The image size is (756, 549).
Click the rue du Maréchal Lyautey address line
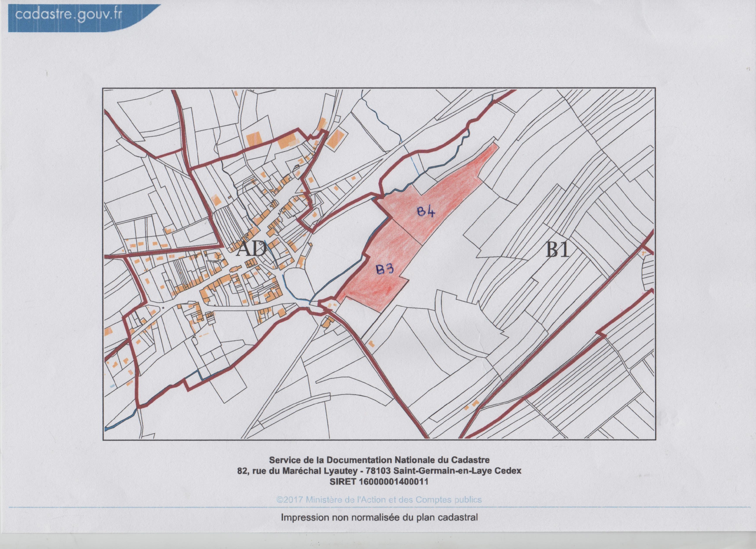[379, 471]
